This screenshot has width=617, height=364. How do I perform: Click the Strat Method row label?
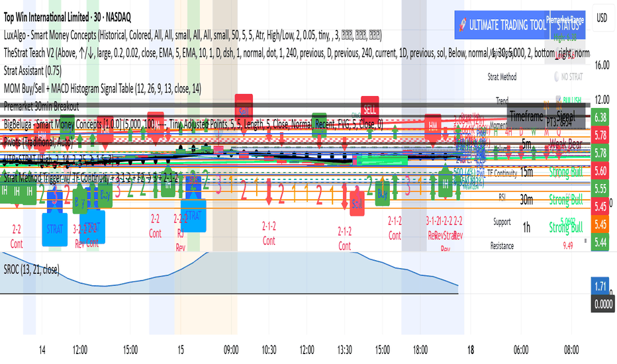coord(502,77)
